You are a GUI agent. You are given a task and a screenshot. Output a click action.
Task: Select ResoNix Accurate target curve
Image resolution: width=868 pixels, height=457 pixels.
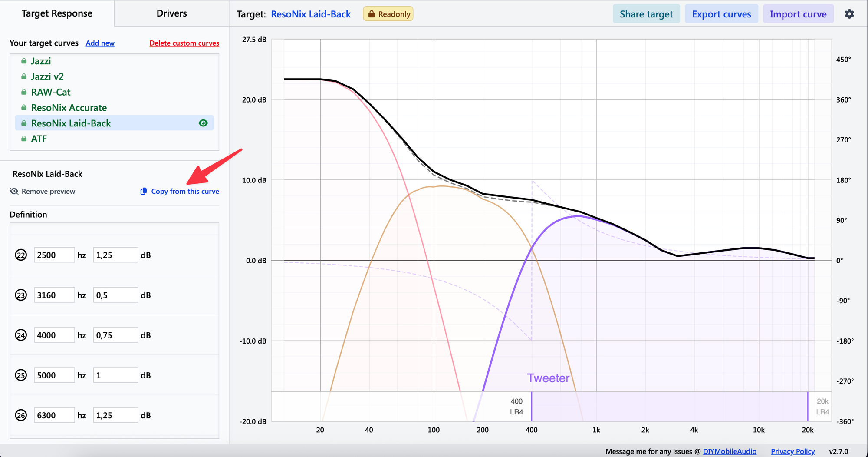(x=69, y=108)
